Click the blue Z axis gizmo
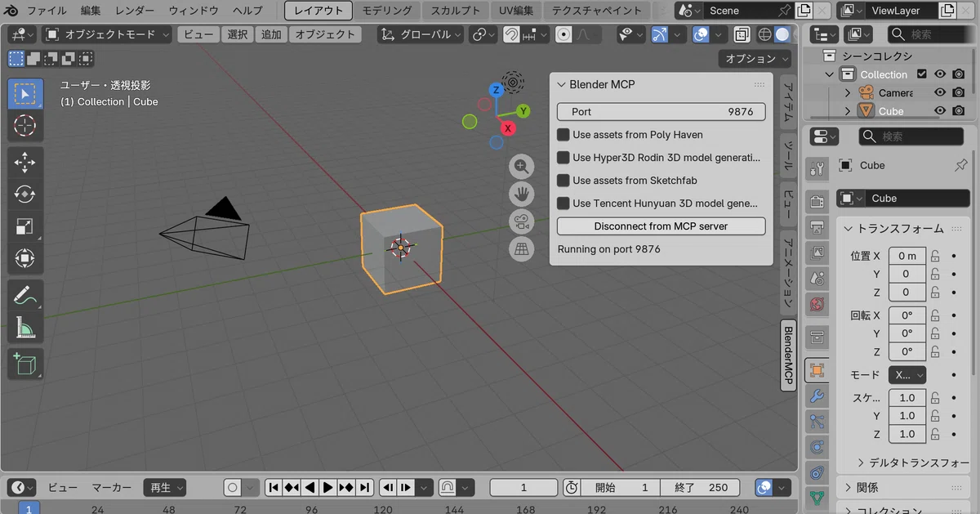 [x=496, y=90]
